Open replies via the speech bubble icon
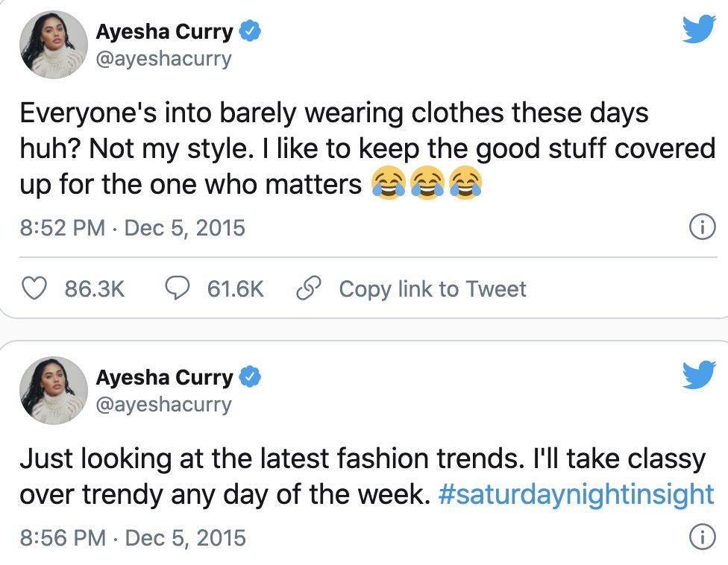This screenshot has height=565, width=728. tap(178, 288)
